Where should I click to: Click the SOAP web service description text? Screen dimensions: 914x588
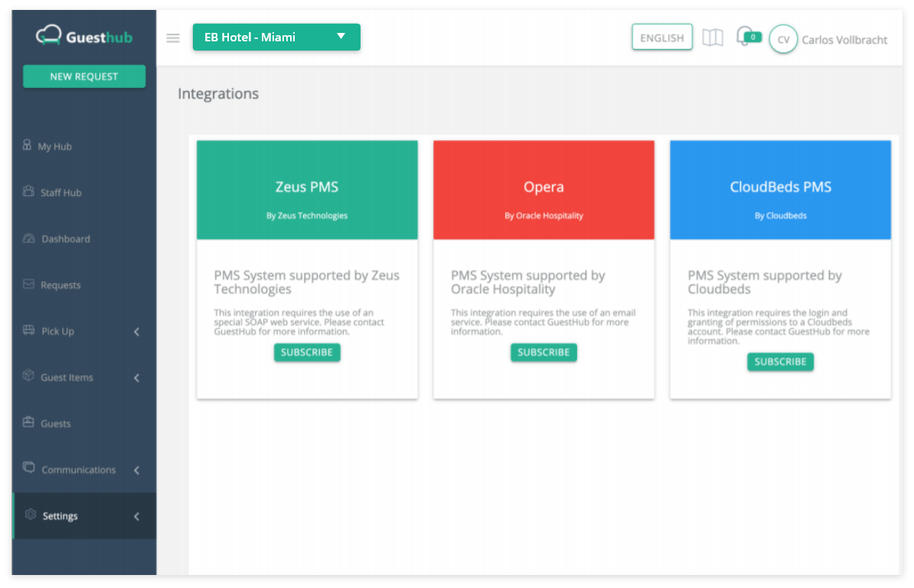[x=299, y=322]
